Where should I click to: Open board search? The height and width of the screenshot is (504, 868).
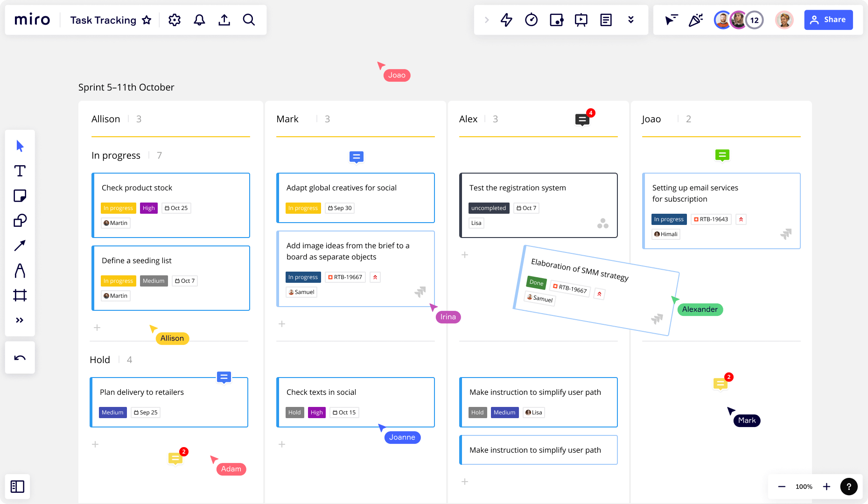(249, 20)
